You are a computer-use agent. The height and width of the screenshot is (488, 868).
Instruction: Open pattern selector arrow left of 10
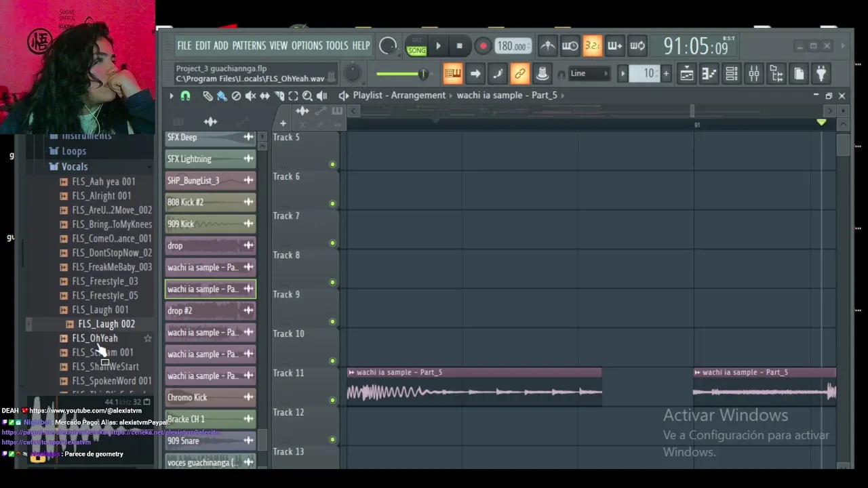click(x=623, y=73)
